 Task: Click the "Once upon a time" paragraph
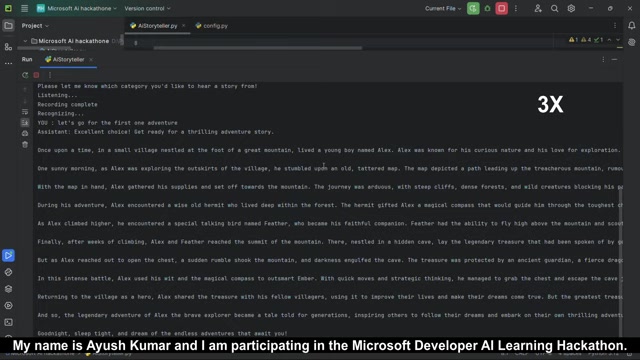click(x=329, y=150)
